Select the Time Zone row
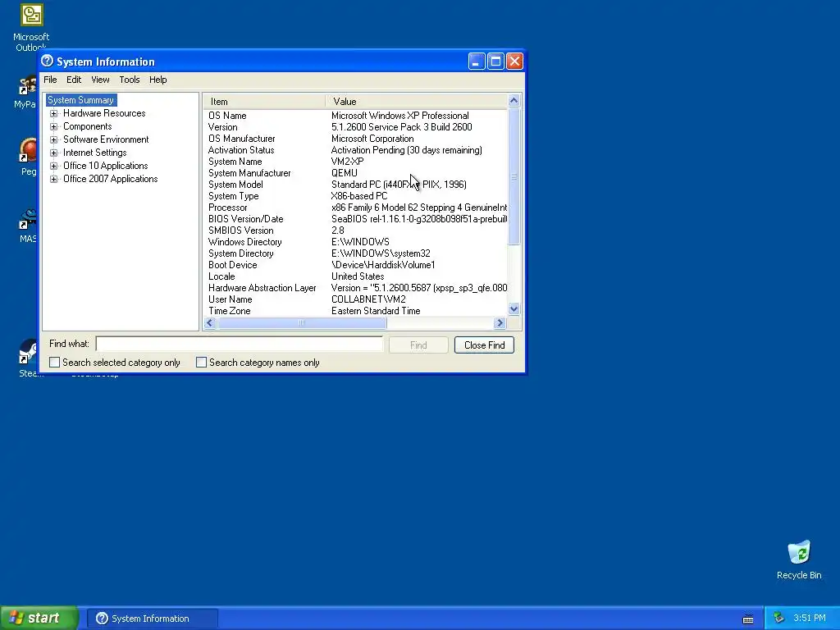The width and height of the screenshot is (840, 630). tap(355, 311)
